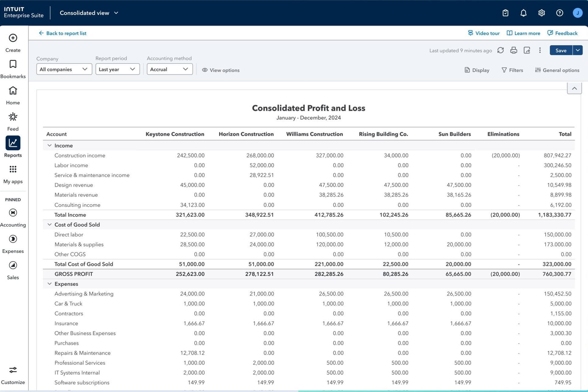The width and height of the screenshot is (588, 392).
Task: Open the Create plus icon in sidebar
Action: coord(13,38)
